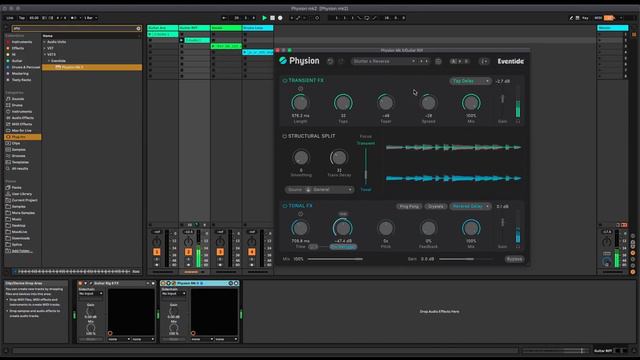This screenshot has height=360, width=640.
Task: Select Clips category in browser
Action: [16, 144]
